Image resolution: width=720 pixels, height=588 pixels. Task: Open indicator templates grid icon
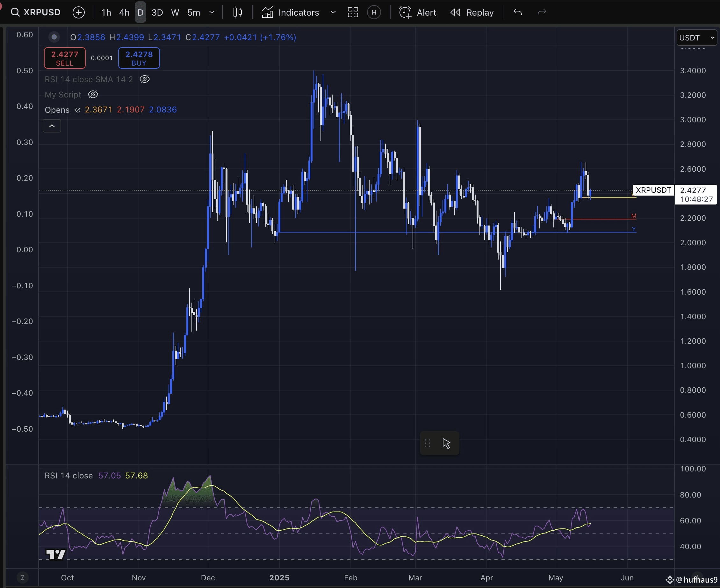(x=353, y=12)
